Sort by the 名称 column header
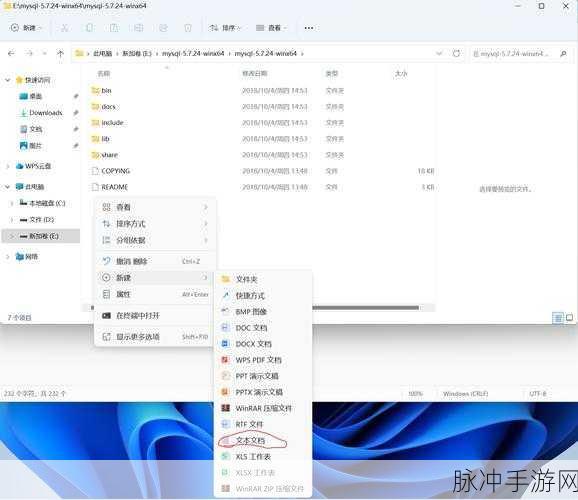 (104, 74)
